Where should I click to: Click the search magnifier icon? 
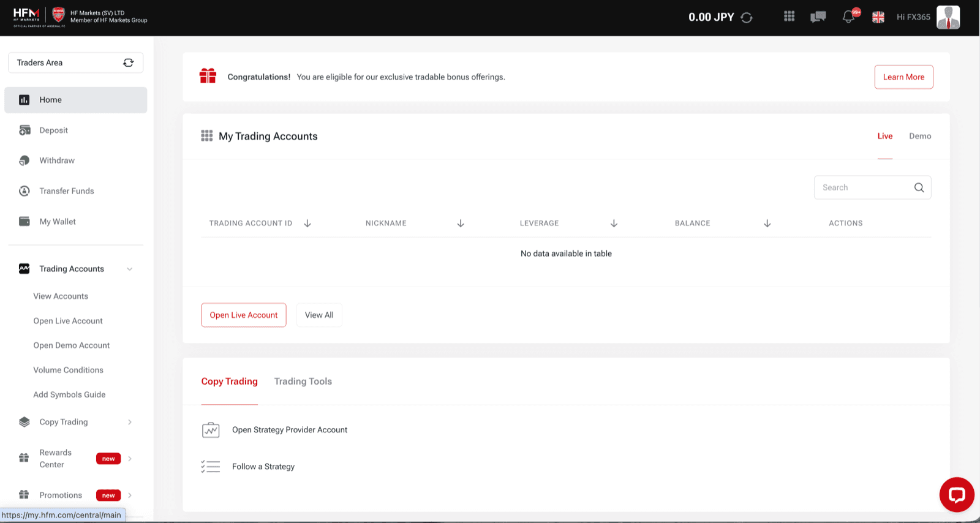919,187
